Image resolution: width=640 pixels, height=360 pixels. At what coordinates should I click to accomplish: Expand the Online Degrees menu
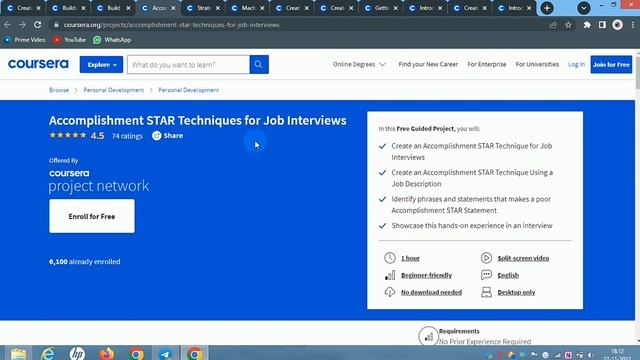(359, 64)
